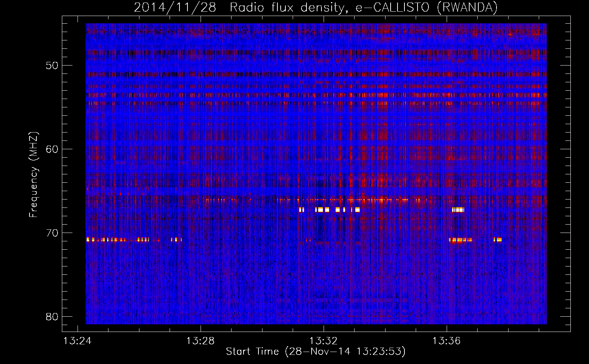Click the 'Start Time (28-Nov-14 13:23:53)' label
Screen dimensions: 589x364
[316, 352]
